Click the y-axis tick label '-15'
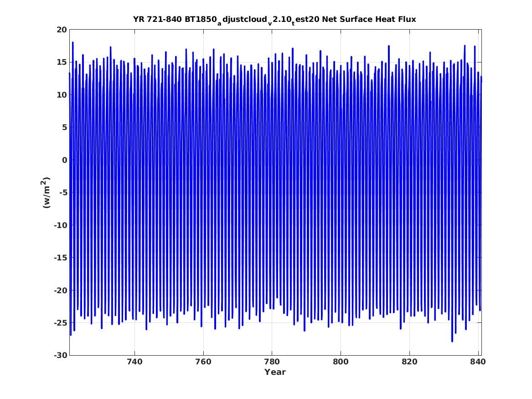532x399 pixels. coord(60,258)
